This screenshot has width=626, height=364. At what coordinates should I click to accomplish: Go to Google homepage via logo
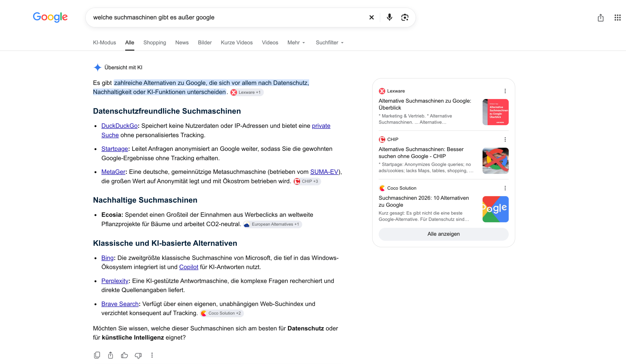pyautogui.click(x=50, y=17)
